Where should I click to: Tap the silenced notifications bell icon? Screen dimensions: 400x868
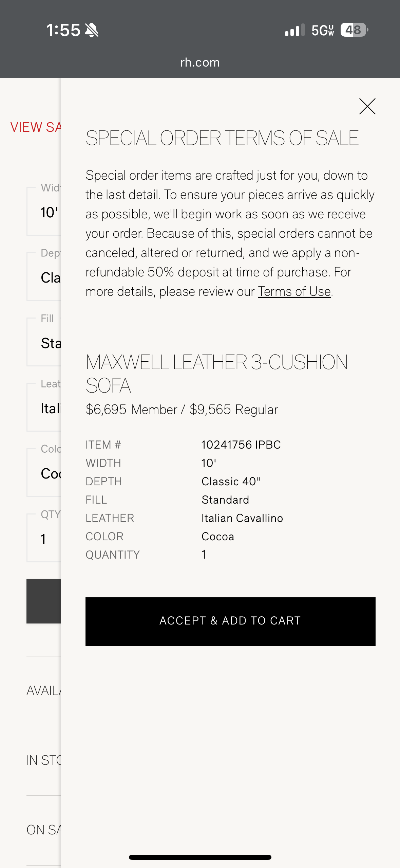pyautogui.click(x=93, y=30)
